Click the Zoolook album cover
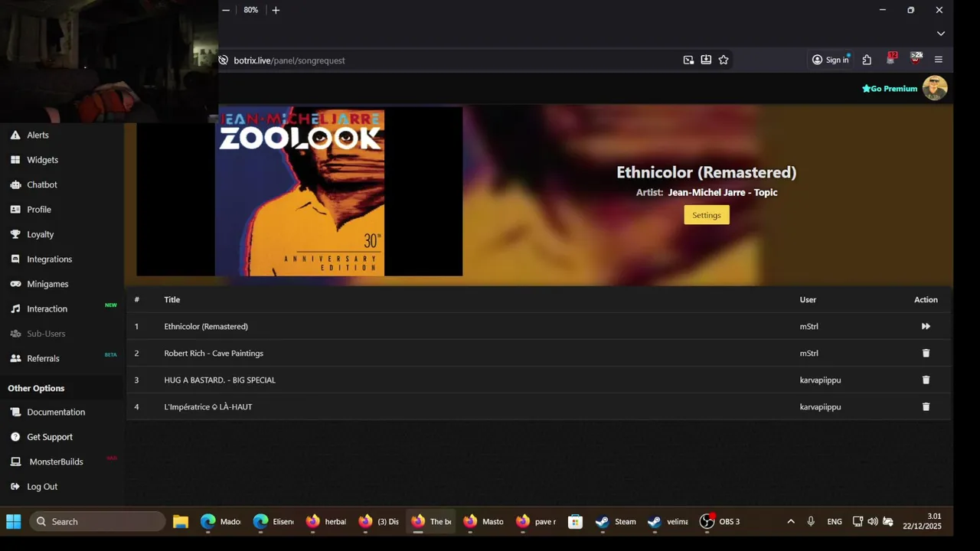980x551 pixels. pyautogui.click(x=299, y=191)
